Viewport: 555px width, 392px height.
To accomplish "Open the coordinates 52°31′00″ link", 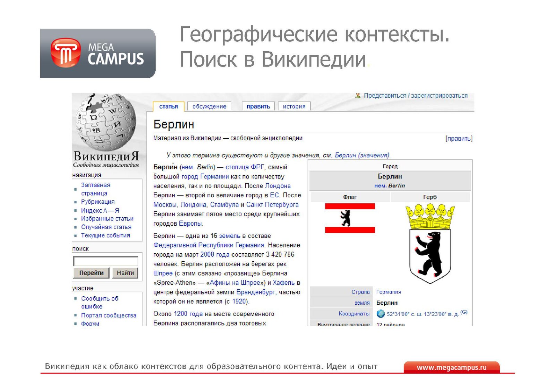I will click(x=422, y=314).
